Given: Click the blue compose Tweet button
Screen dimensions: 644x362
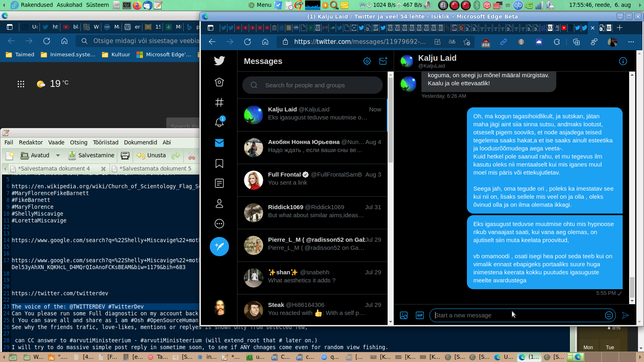Looking at the screenshot, I should tap(219, 247).
